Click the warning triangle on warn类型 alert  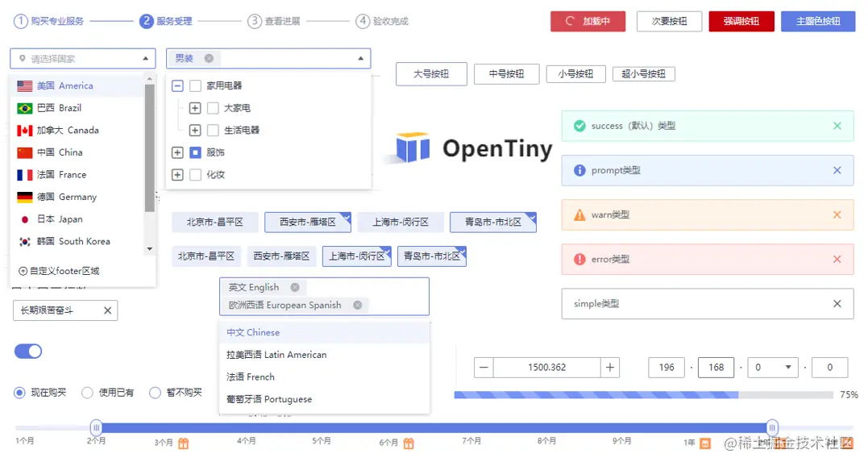[x=579, y=214]
